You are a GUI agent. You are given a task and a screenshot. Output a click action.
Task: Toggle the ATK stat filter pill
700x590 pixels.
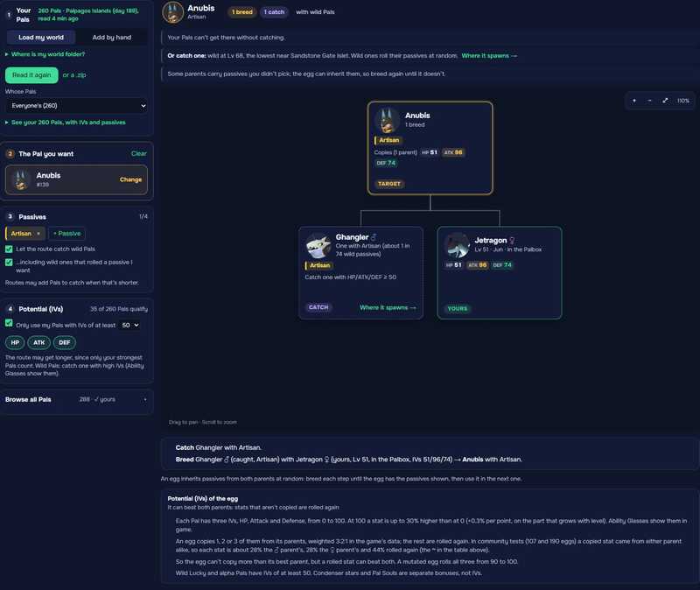[x=38, y=342]
